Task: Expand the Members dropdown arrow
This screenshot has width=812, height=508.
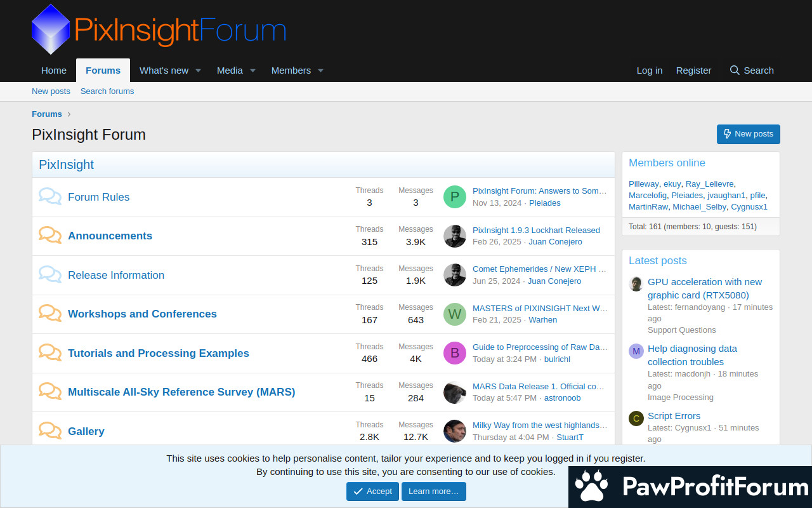Action: [x=320, y=70]
